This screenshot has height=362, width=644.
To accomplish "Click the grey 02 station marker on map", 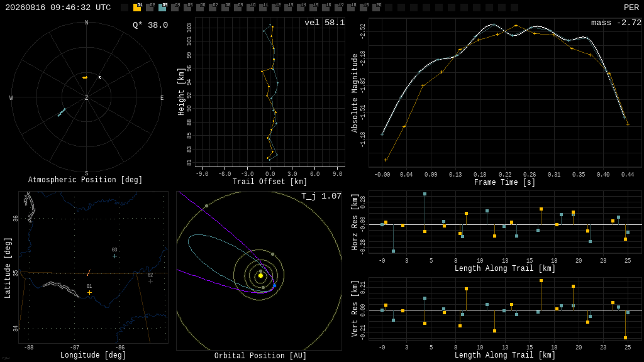I will click(x=150, y=281).
